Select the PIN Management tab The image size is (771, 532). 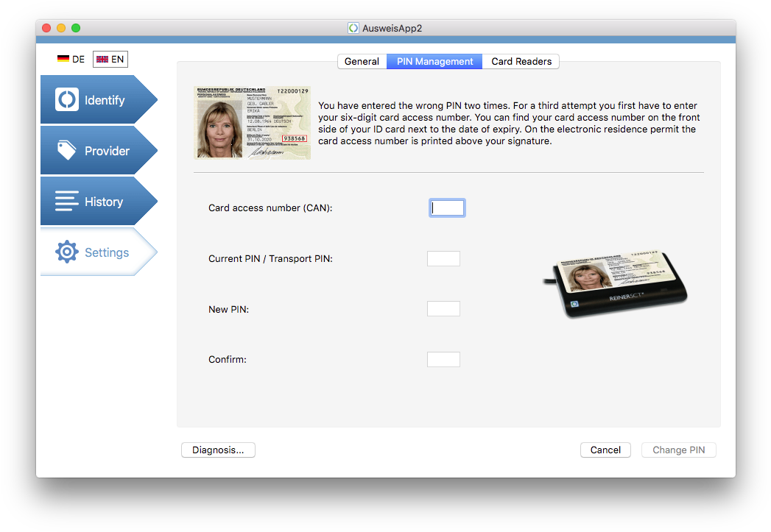click(x=434, y=61)
